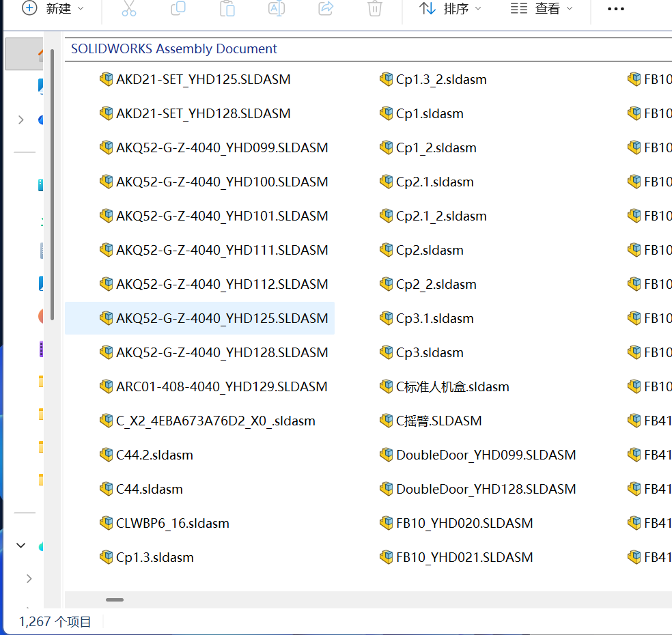Expand the upper navigation pane chevron
Viewport: 672px width, 635px height.
20,119
